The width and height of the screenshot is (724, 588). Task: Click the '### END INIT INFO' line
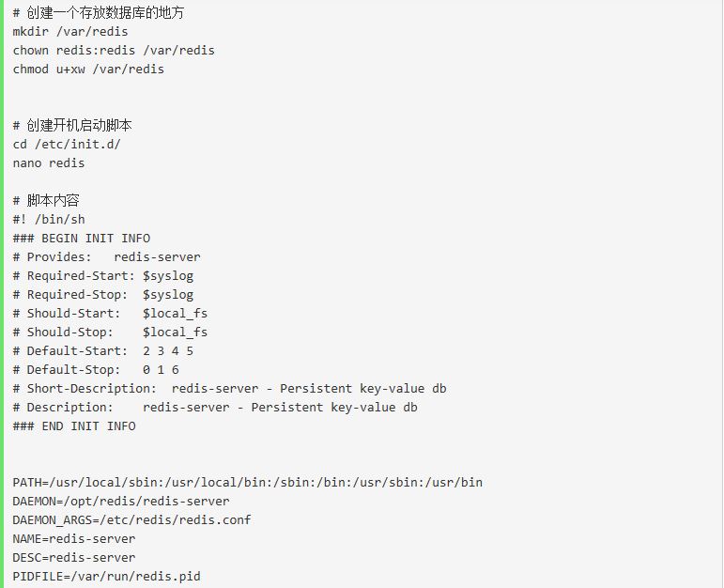coord(74,426)
